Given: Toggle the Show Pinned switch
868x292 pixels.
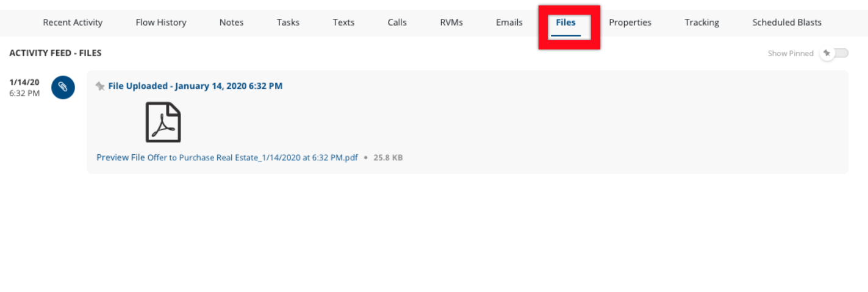Looking at the screenshot, I should tap(834, 54).
